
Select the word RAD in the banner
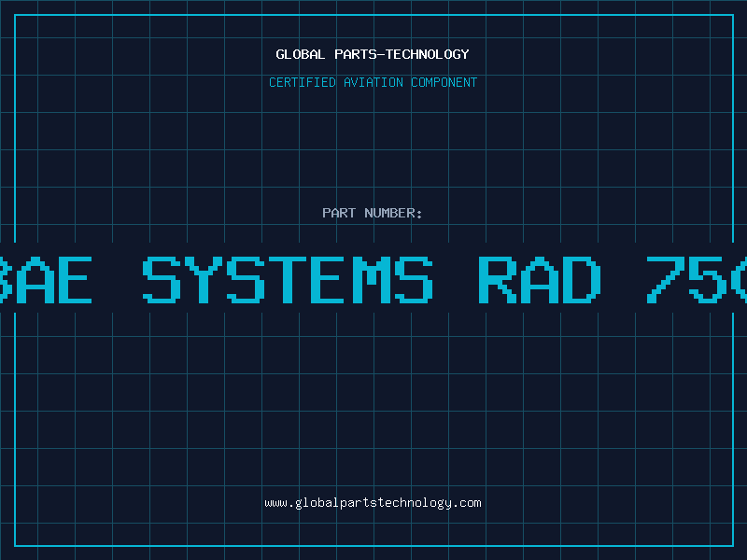coord(539,279)
